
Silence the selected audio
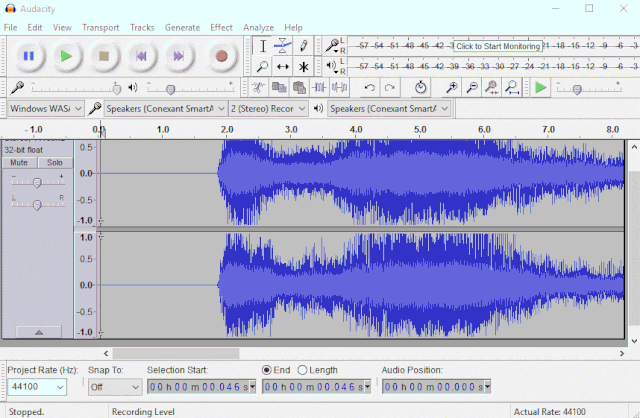(340, 87)
